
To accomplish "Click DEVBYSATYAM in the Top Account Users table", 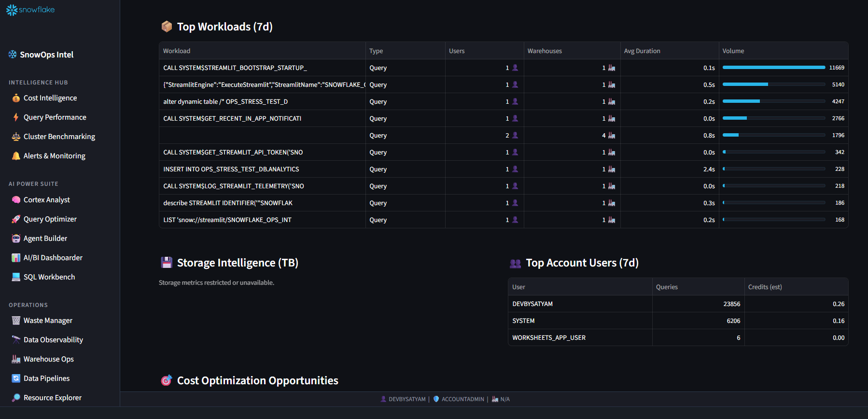I will point(532,304).
